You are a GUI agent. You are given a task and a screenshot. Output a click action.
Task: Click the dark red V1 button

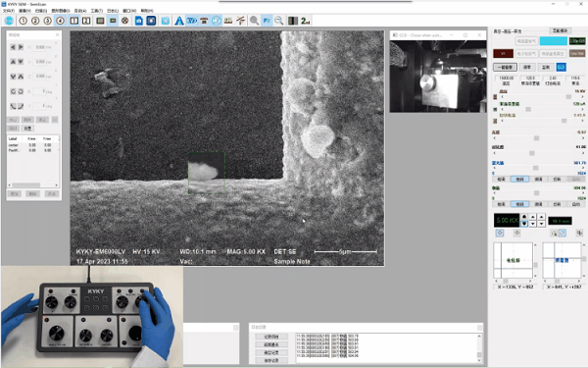click(503, 54)
